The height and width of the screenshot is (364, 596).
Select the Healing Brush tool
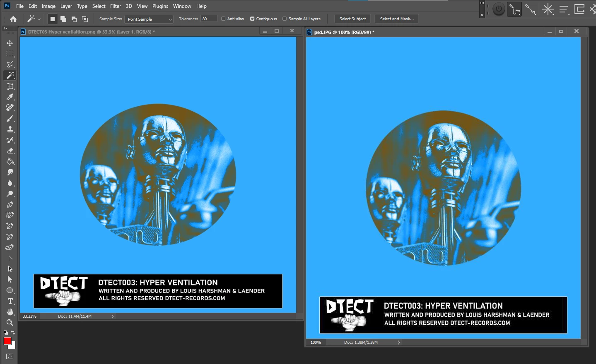coord(10,108)
